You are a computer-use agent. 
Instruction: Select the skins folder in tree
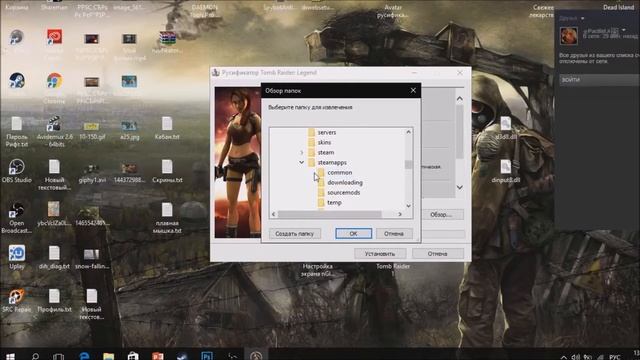coord(320,142)
